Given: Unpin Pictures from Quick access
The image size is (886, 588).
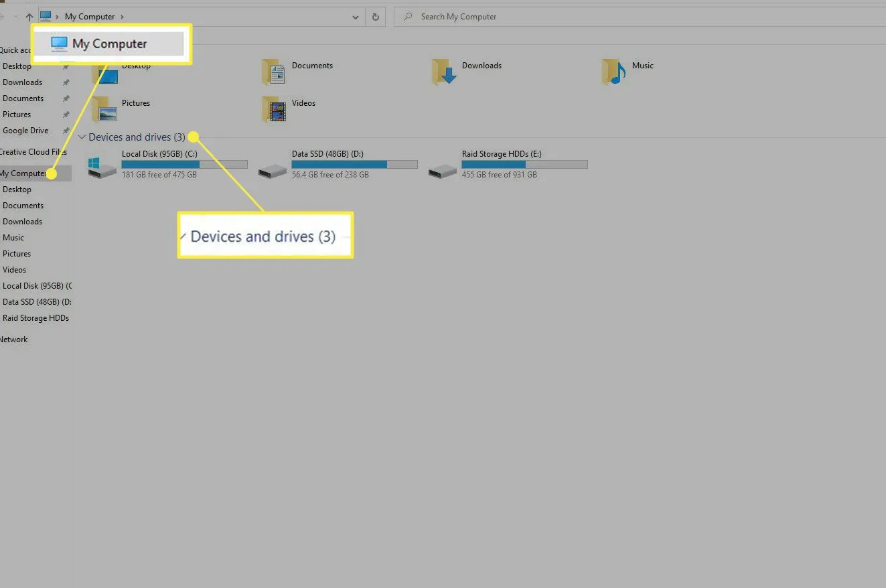Looking at the screenshot, I should point(65,114).
